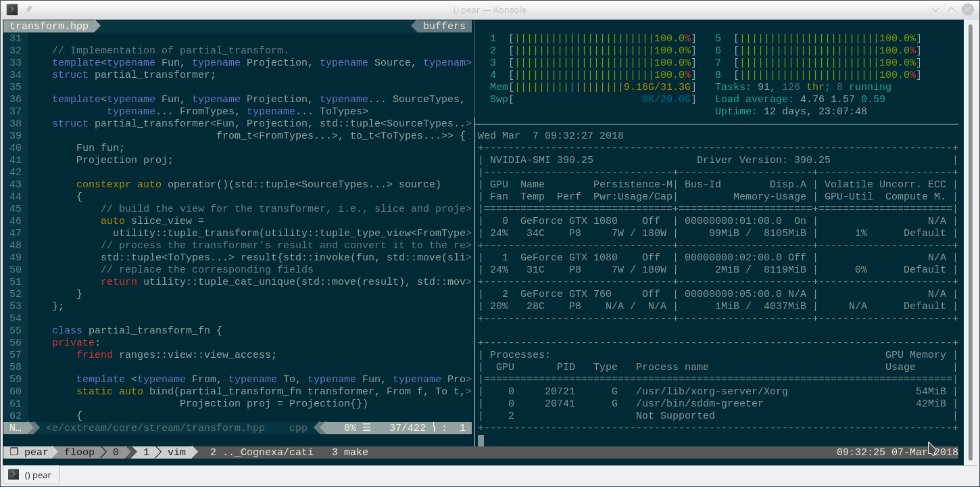Image resolution: width=980 pixels, height=487 pixels.
Task: Click the buffers label in vim's tabline
Action: [x=444, y=26]
